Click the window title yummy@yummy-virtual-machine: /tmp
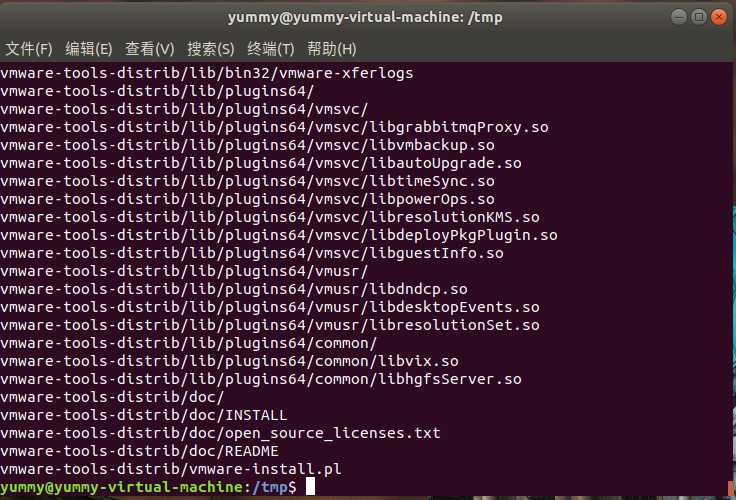736x500 pixels. (365, 17)
